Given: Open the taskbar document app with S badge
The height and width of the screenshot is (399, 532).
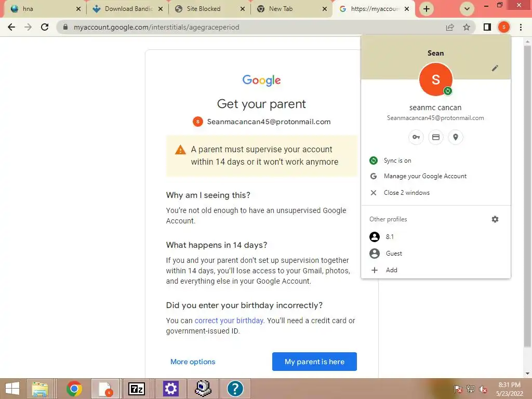Looking at the screenshot, I should (105, 389).
